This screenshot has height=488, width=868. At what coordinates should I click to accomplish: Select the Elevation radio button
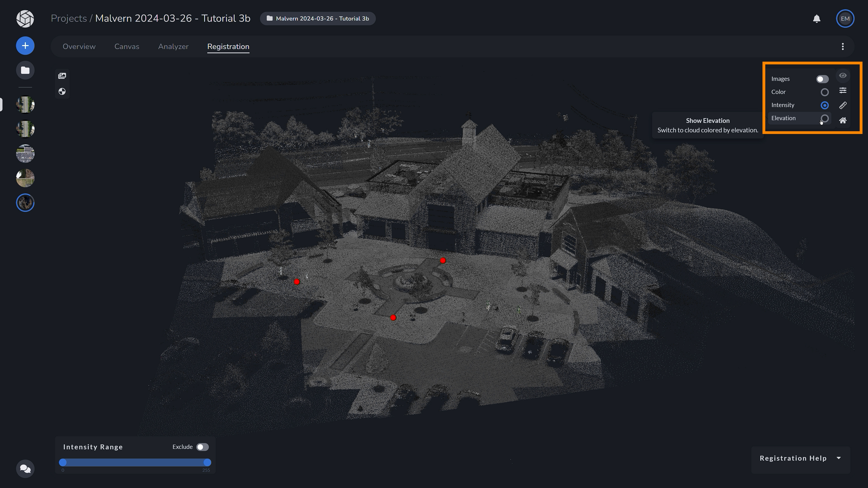[825, 119]
